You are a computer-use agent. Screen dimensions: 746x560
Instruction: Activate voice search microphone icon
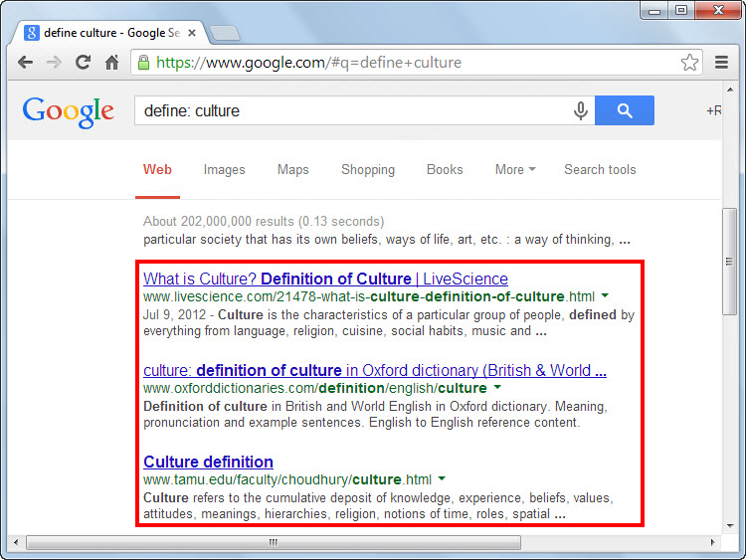581,110
